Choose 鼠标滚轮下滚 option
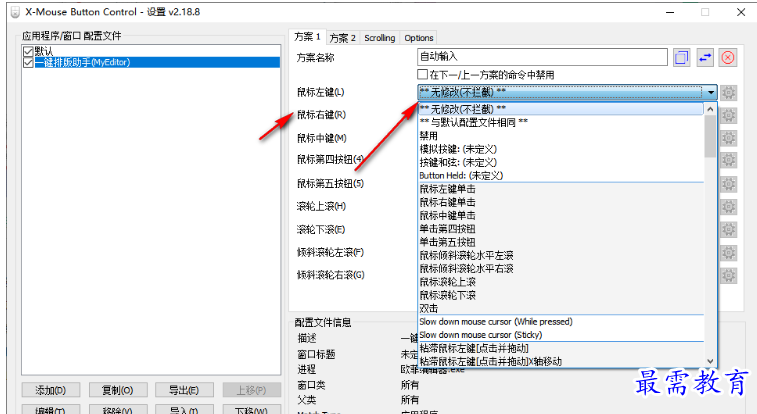 pos(561,295)
